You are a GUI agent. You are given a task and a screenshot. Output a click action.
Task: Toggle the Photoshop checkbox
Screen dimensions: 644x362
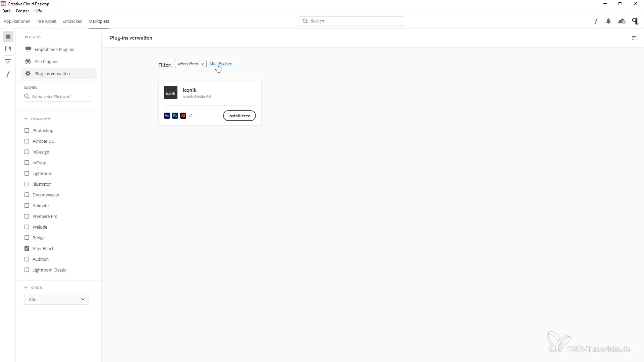pos(27,130)
